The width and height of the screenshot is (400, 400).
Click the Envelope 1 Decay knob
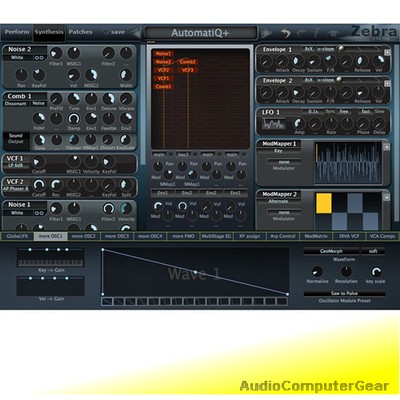tap(298, 61)
